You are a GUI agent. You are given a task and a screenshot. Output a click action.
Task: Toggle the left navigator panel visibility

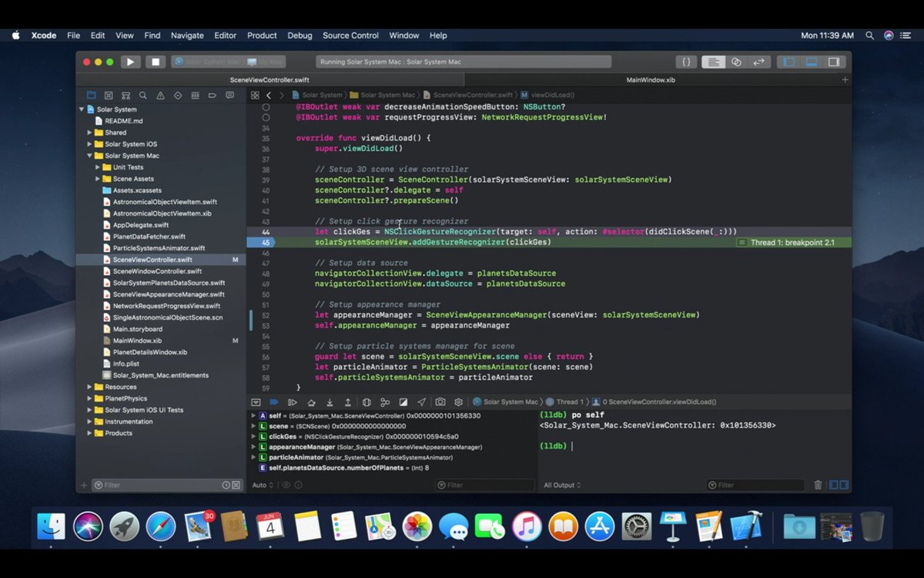pyautogui.click(x=788, y=62)
